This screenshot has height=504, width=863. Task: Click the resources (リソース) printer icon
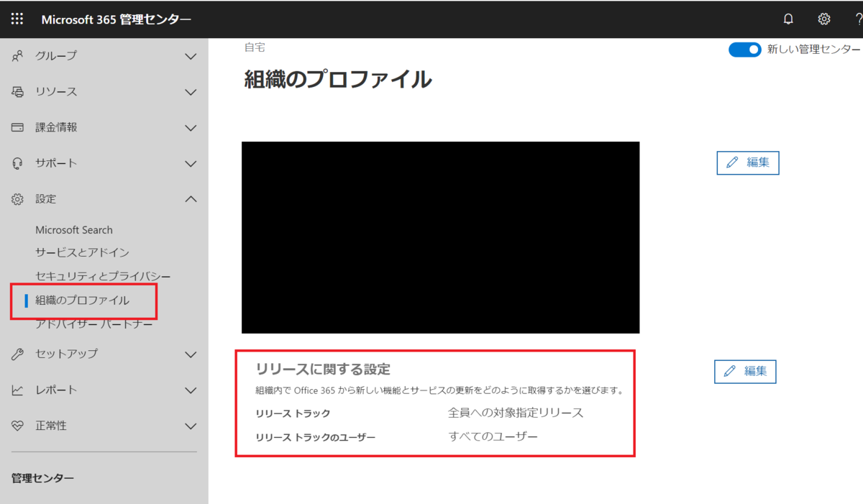tap(18, 92)
